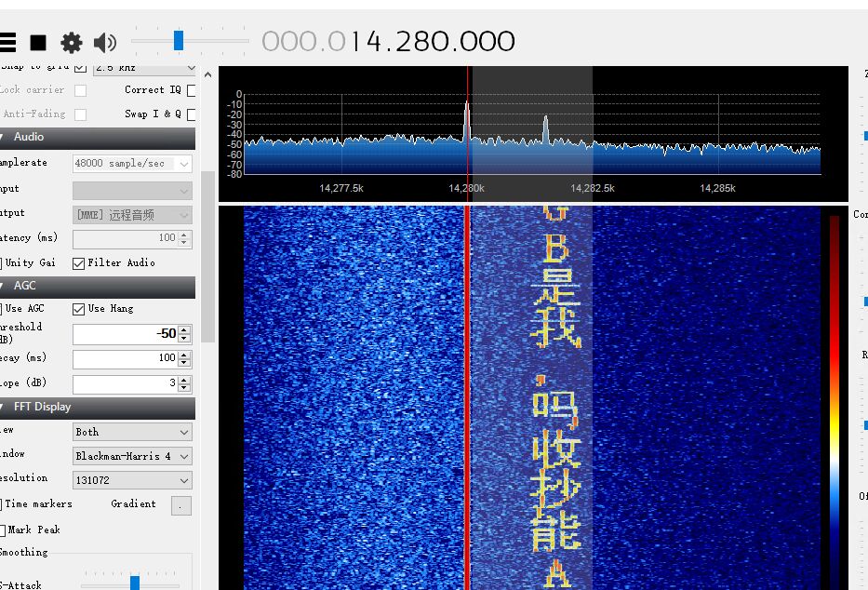The image size is (868, 590).
Task: Click the Decay (ms) 100 field
Action: point(127,358)
